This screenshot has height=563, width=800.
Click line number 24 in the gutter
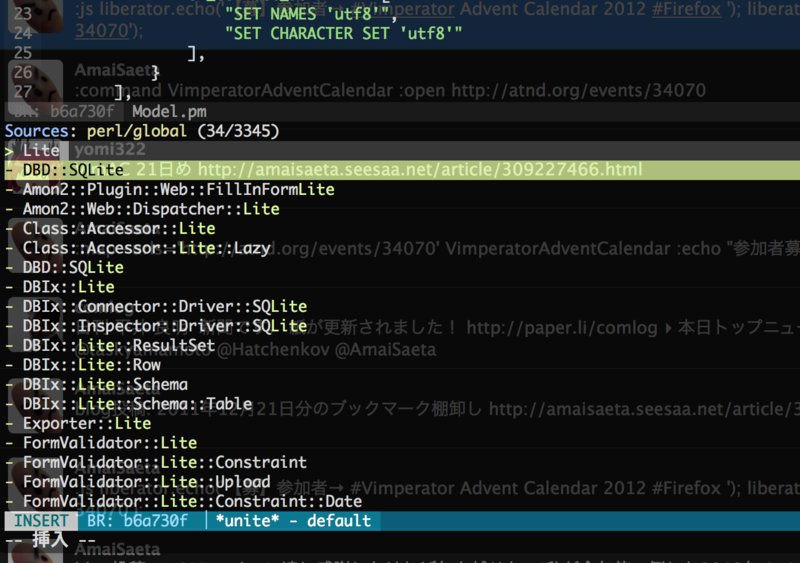(x=22, y=33)
